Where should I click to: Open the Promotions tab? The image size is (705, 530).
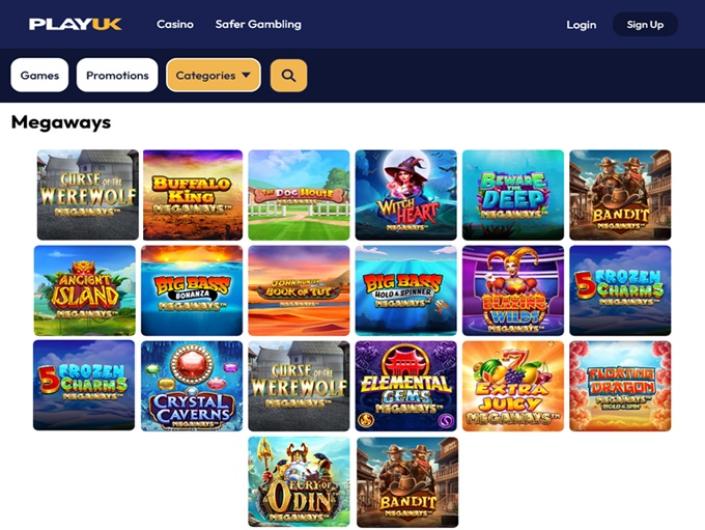tap(117, 75)
